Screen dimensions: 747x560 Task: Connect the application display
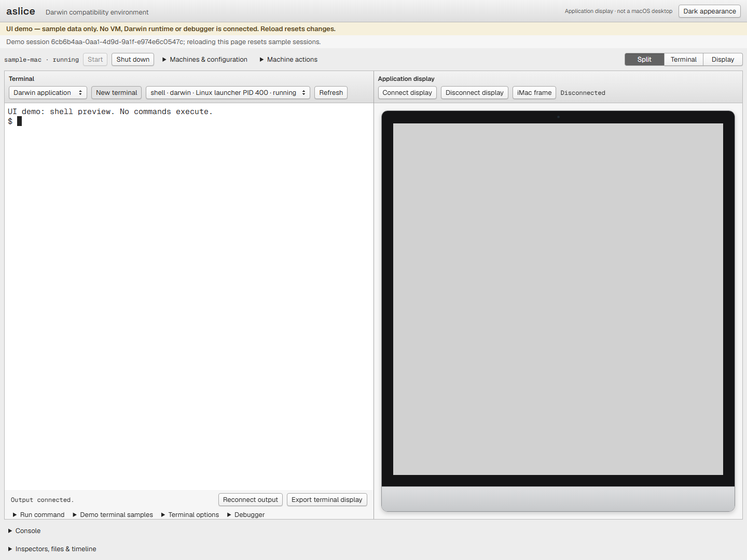[407, 93]
